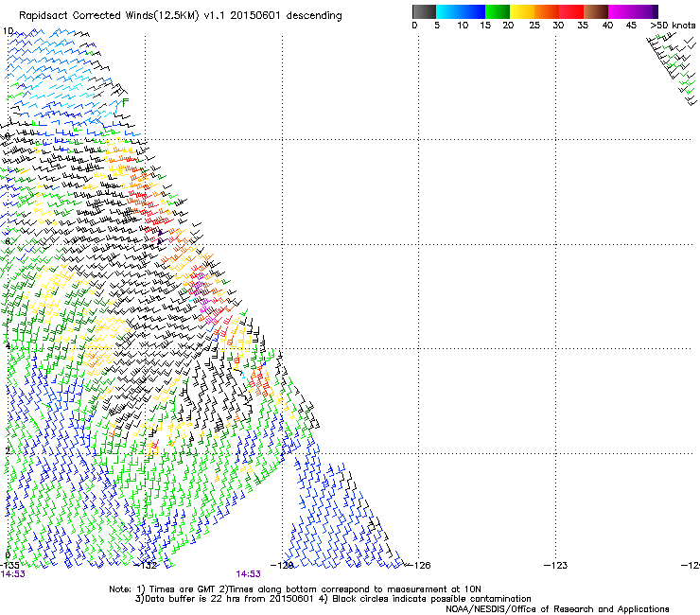Click the '-135' longitude axis label
The image size is (700, 615).
(x=9, y=565)
